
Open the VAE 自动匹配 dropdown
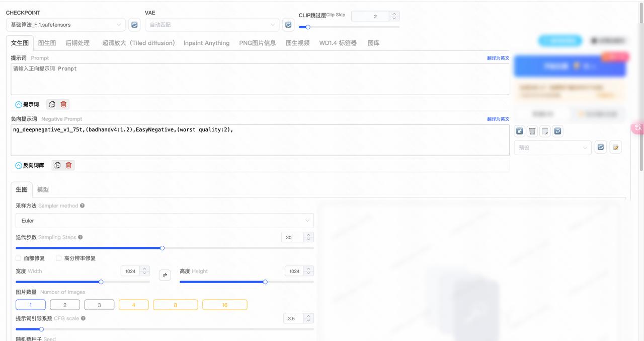point(212,25)
